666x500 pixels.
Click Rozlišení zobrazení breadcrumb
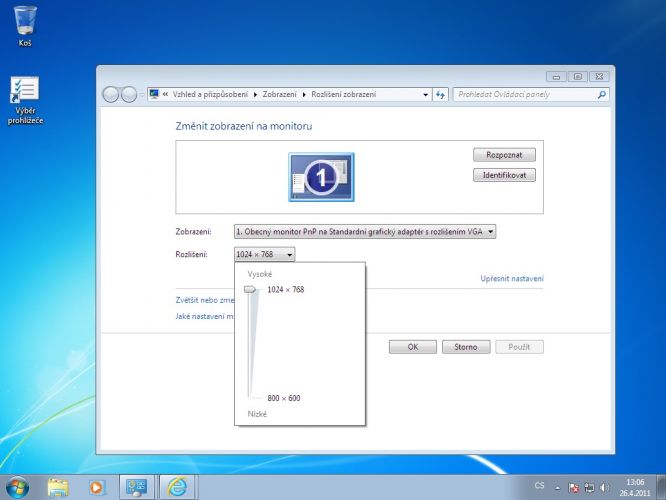coord(344,94)
